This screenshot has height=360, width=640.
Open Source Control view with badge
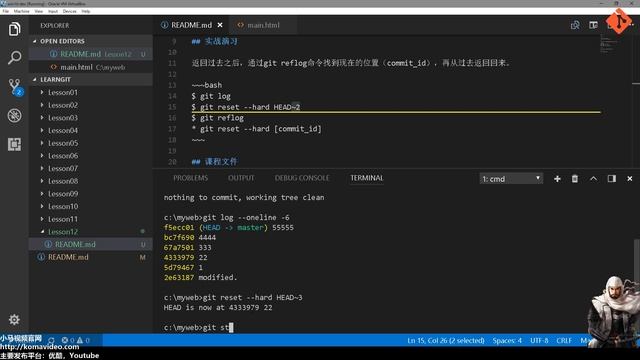pyautogui.click(x=15, y=87)
